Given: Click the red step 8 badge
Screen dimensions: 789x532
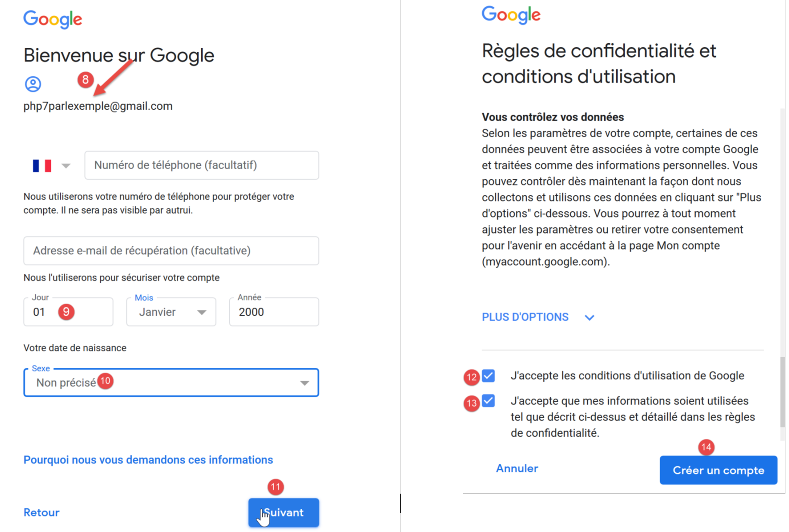Looking at the screenshot, I should point(85,80).
